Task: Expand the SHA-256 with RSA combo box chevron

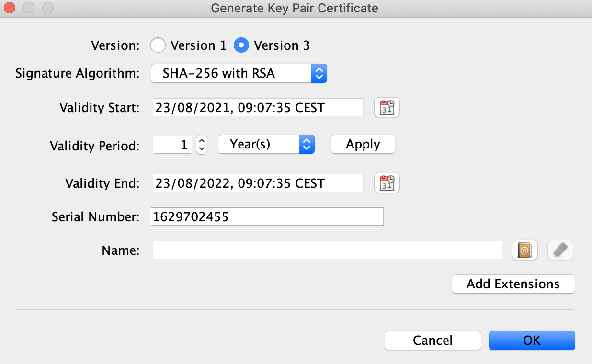Action: (x=319, y=73)
